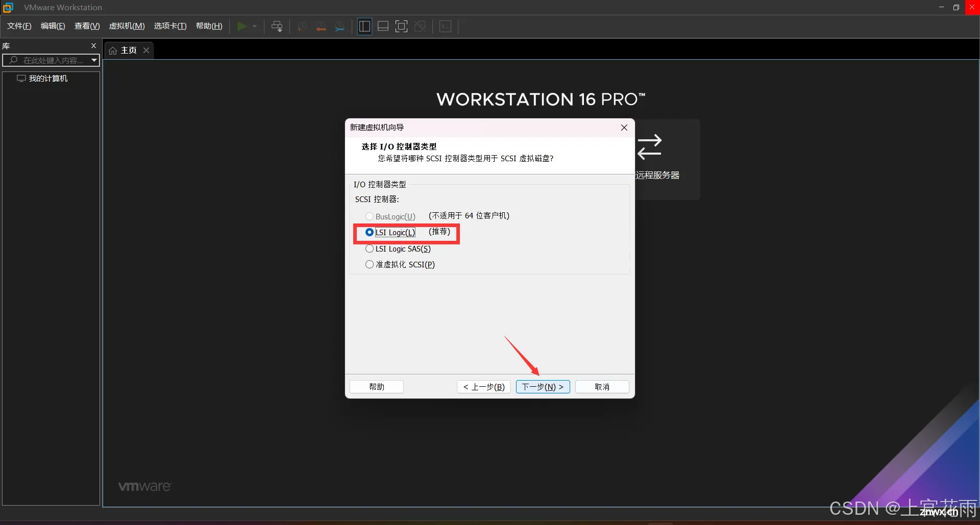Toggle the thumbnail bar view icon
The image size is (980, 525).
point(383,27)
